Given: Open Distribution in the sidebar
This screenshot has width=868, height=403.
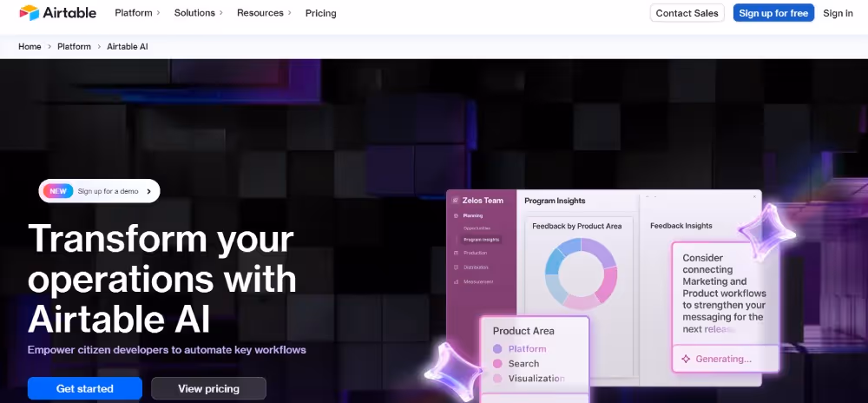Looking at the screenshot, I should pyautogui.click(x=476, y=268).
